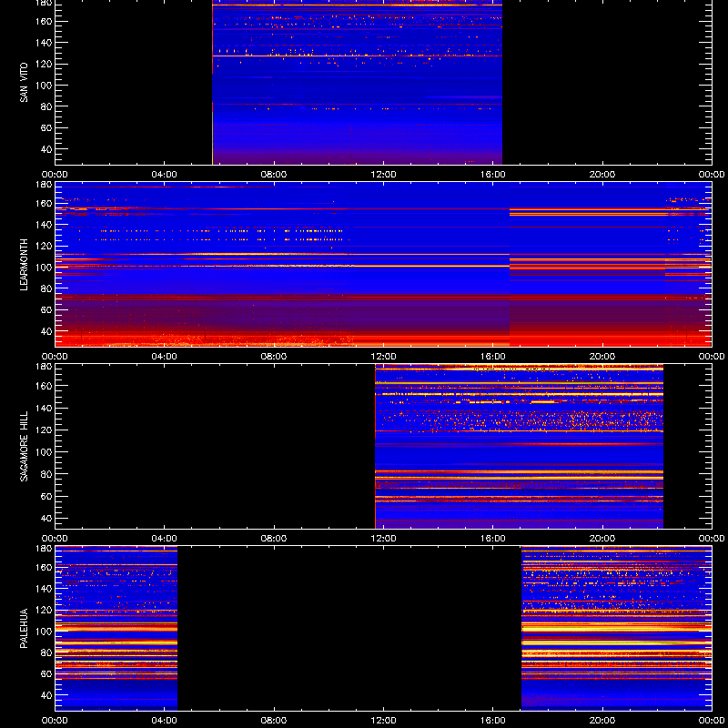Image resolution: width=728 pixels, height=728 pixels.
Task: Click the 40 frequency tick on Palehua axis
Action: pos(47,695)
